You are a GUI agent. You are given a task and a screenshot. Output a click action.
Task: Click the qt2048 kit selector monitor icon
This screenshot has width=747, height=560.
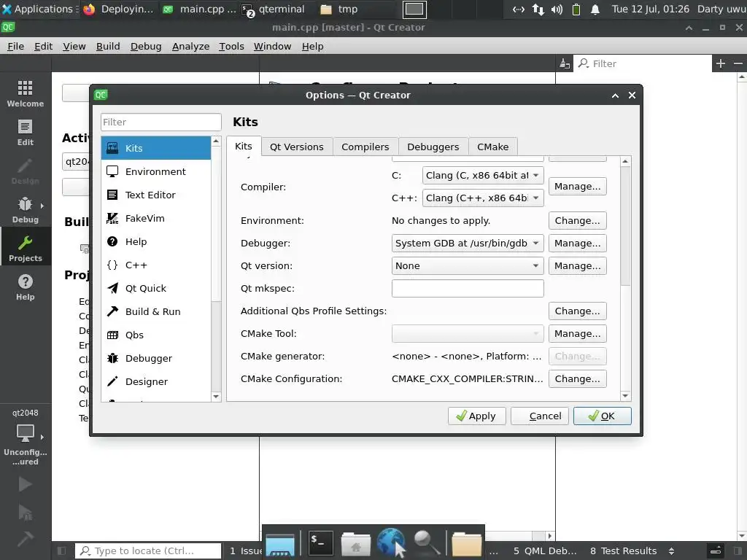(x=26, y=432)
